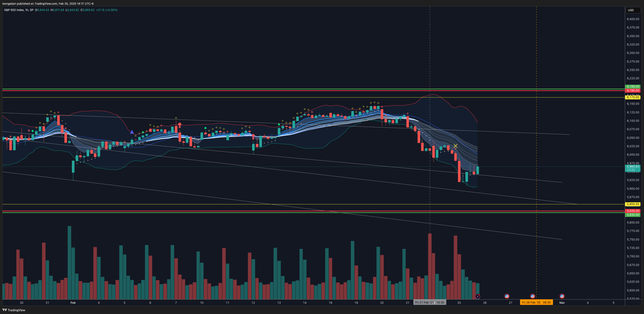This screenshot has height=314, width=644.
Task: Click the '18' date label on the time axis
Action: coord(331,303)
